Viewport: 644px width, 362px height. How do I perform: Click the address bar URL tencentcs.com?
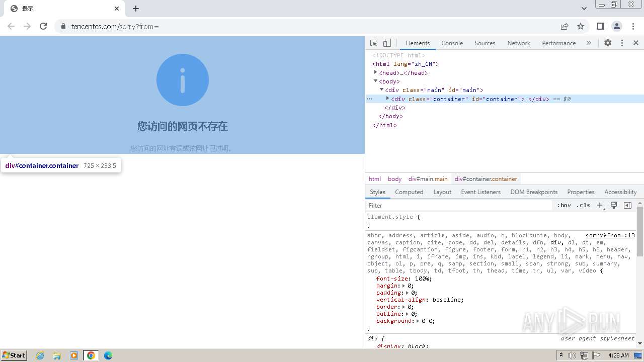[x=115, y=27]
